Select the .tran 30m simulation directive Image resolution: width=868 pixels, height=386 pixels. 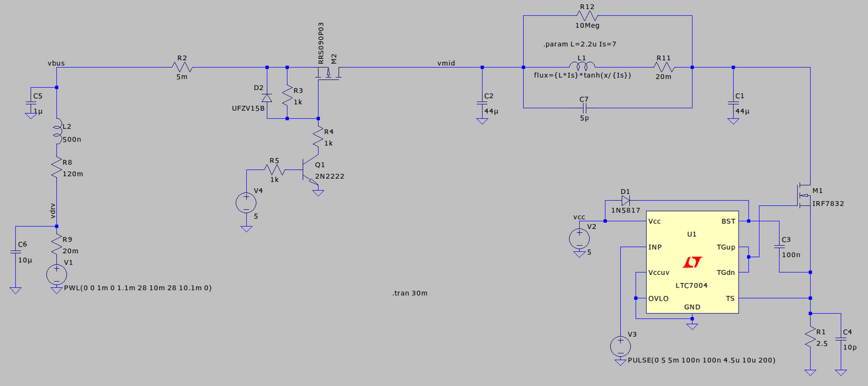410,293
